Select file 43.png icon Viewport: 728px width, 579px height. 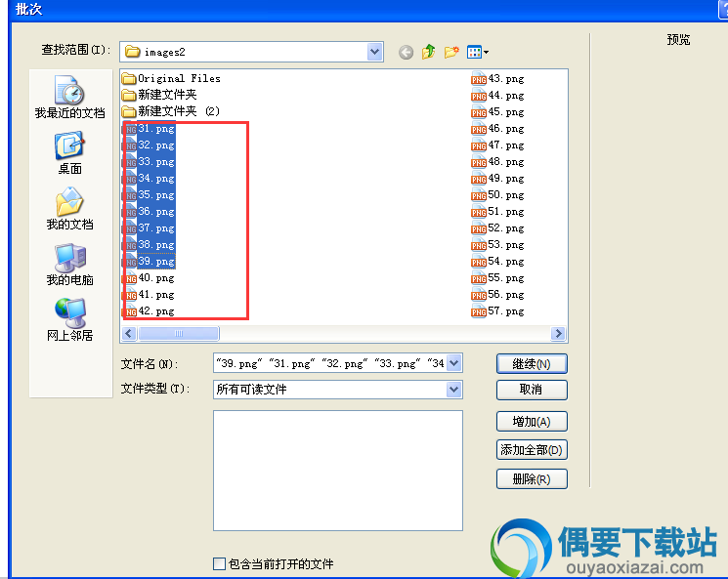479,78
